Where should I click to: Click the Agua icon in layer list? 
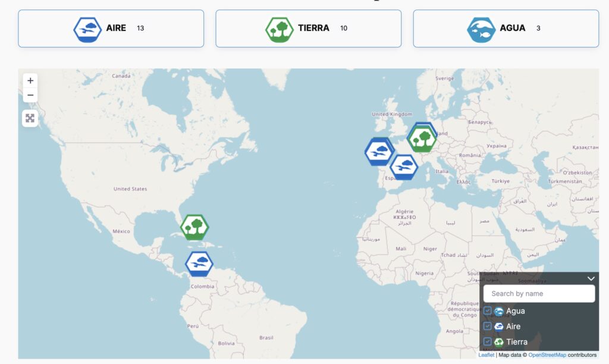(499, 312)
